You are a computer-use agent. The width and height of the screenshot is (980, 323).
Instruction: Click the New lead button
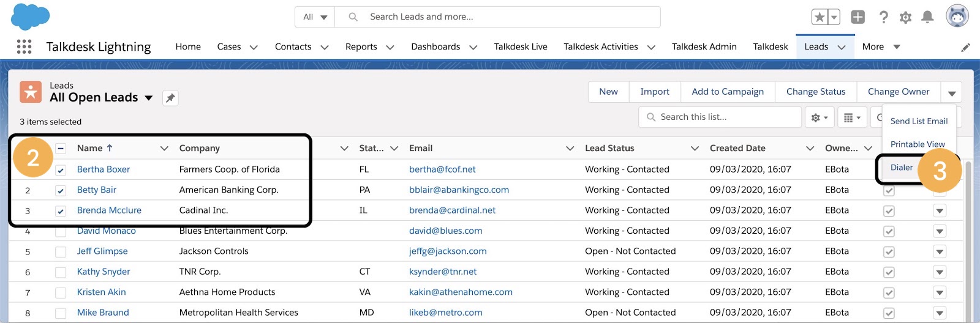608,92
